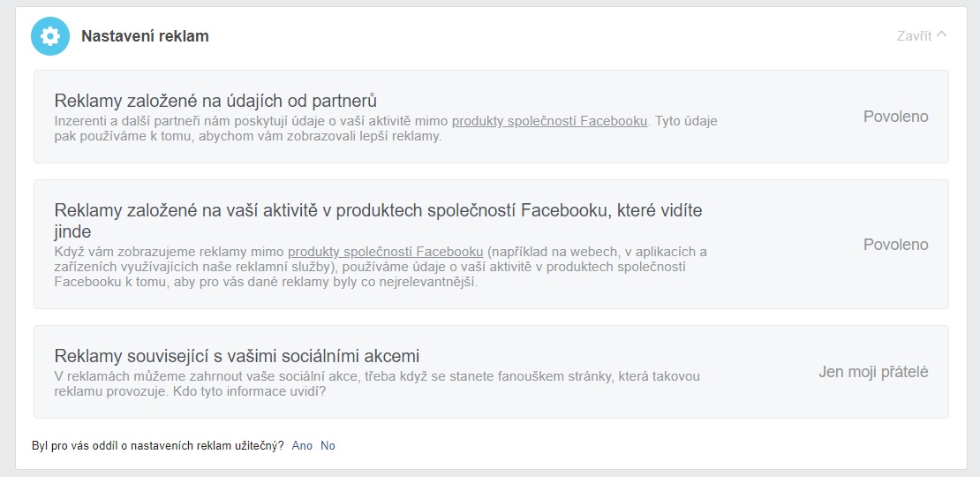Click Povoleno status for partner data ads
Screen dimensions: 980x477
[x=895, y=117]
